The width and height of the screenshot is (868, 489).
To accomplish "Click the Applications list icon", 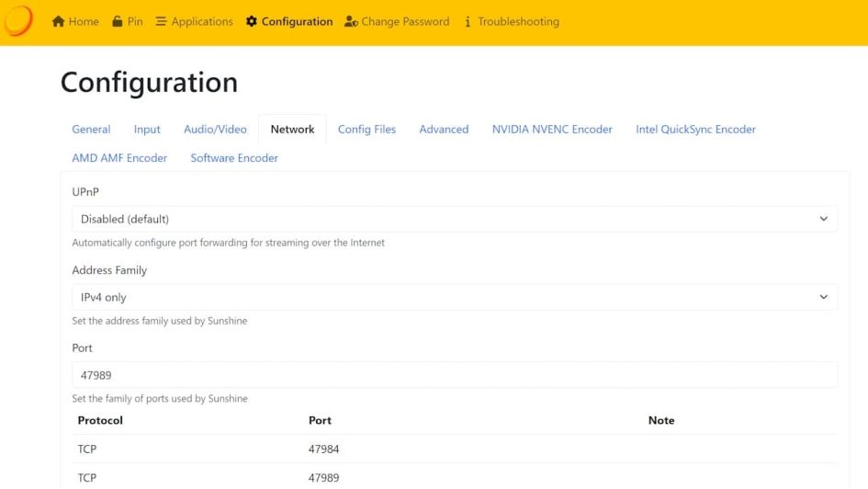I will (x=162, y=21).
